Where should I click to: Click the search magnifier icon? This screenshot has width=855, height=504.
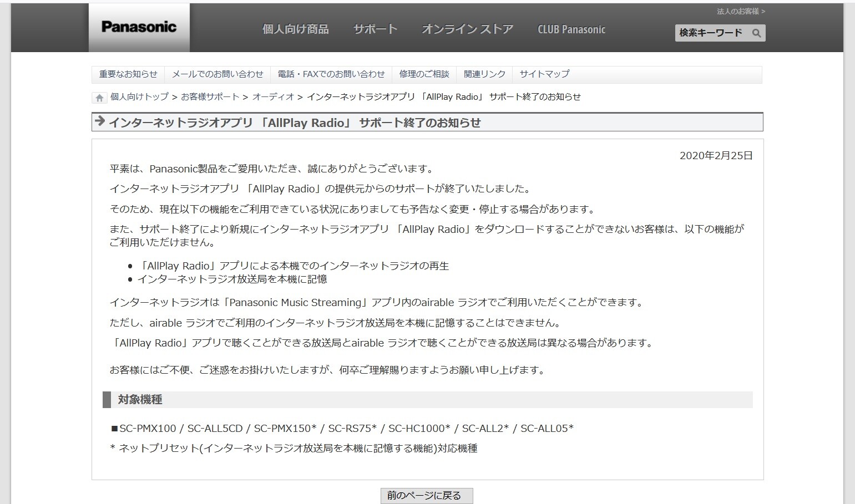click(x=756, y=33)
